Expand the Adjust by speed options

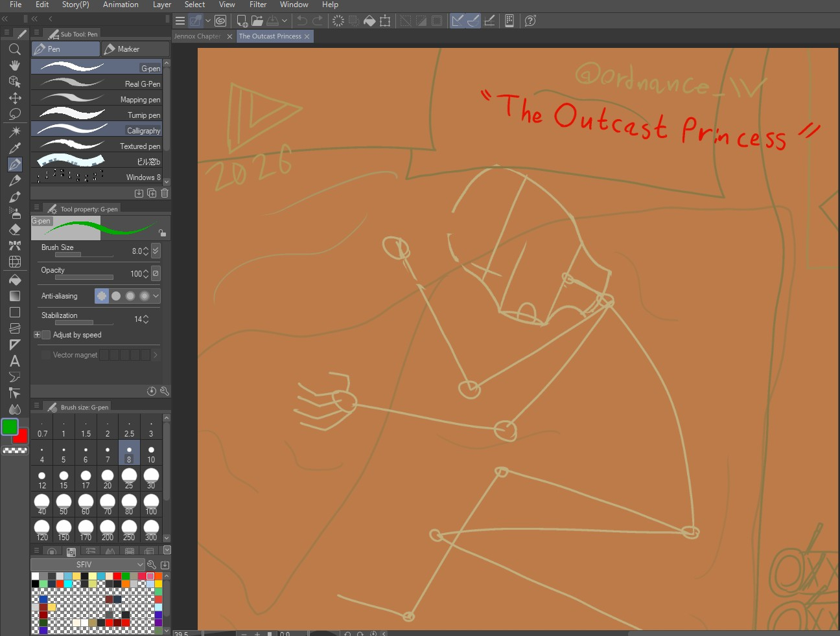37,335
